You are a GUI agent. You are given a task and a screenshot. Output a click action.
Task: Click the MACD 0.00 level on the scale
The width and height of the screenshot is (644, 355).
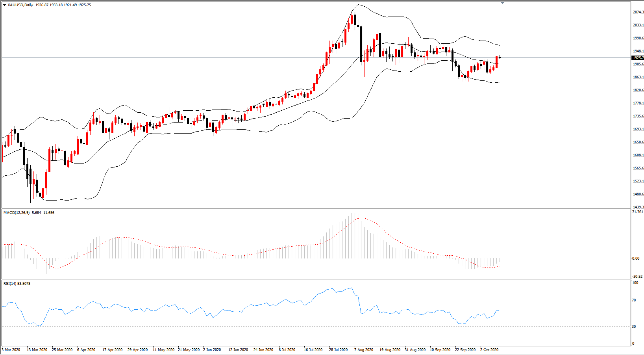pos(636,258)
